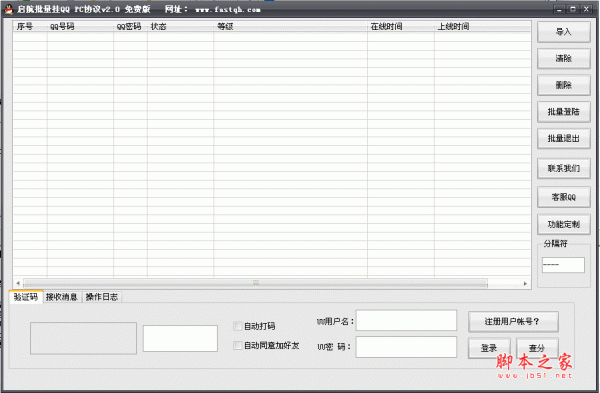Open 联系我们 contact button
600x393 pixels.
[x=564, y=168]
